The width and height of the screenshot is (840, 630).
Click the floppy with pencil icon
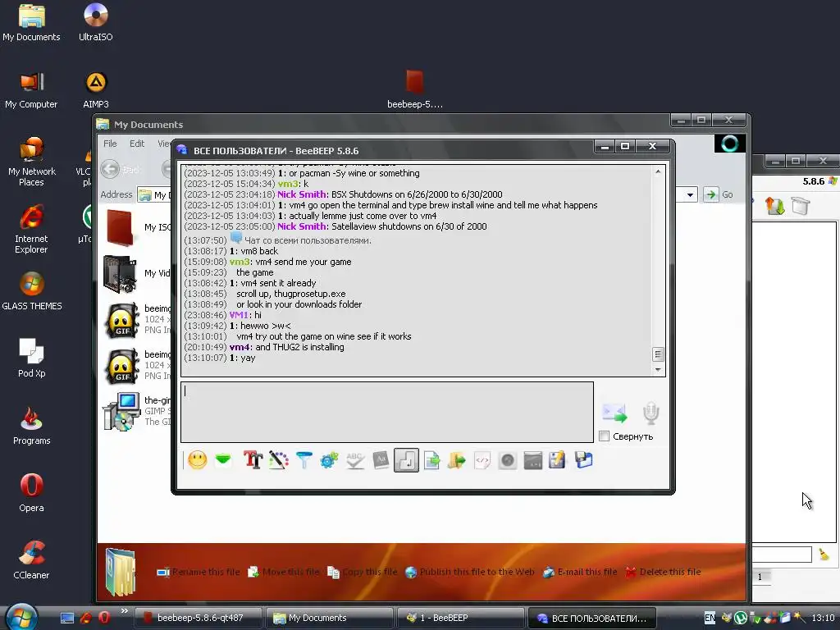(x=557, y=460)
